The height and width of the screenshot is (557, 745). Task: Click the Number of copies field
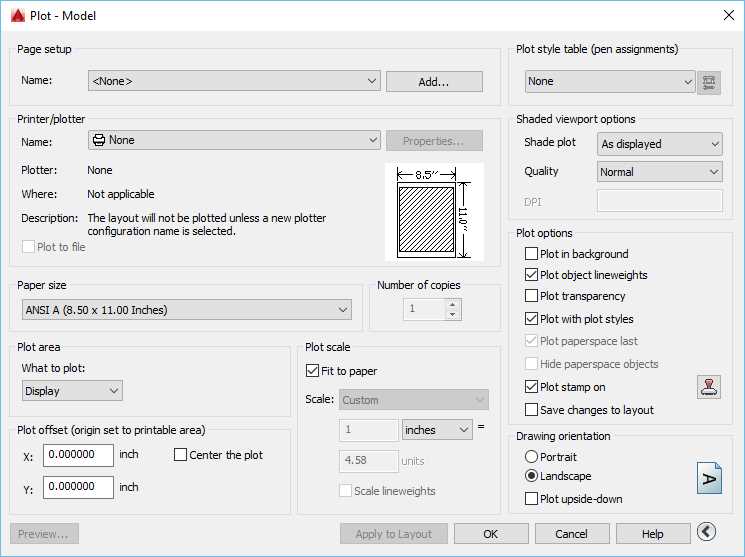point(425,309)
